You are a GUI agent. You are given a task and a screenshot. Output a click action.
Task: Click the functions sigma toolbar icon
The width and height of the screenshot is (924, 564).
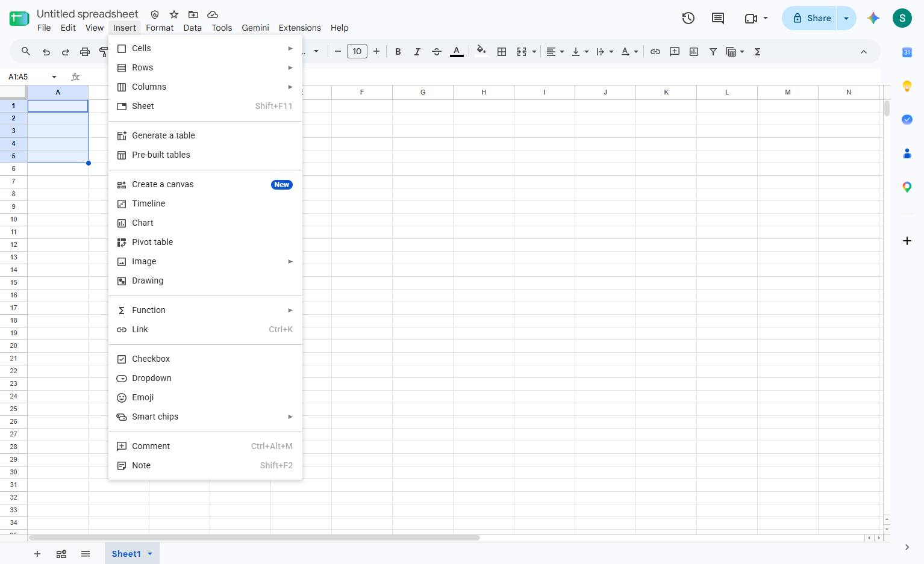[x=758, y=52]
